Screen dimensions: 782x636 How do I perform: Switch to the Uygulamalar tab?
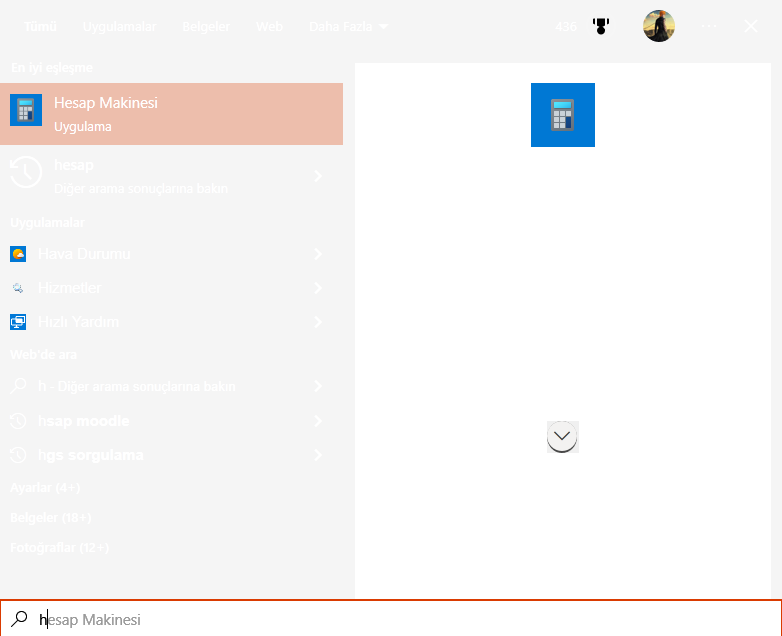point(119,26)
